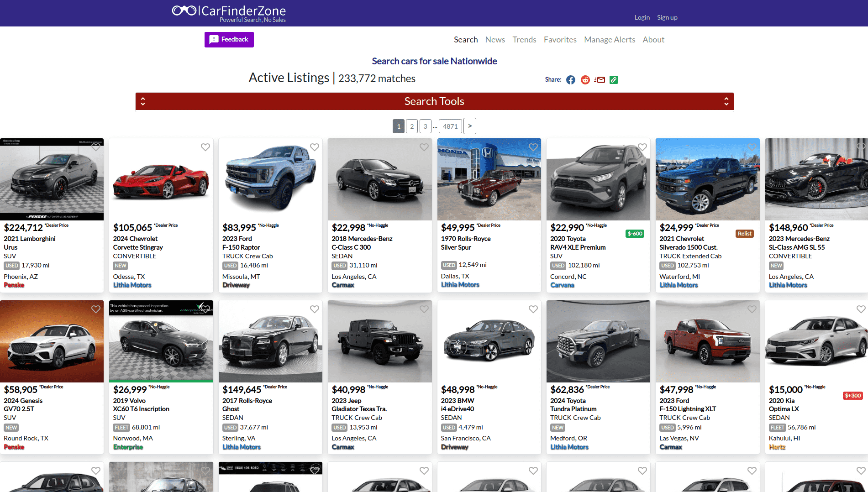The width and height of the screenshot is (868, 492).
Task: Click the Relist badge on the Silverado listing
Action: (x=744, y=233)
